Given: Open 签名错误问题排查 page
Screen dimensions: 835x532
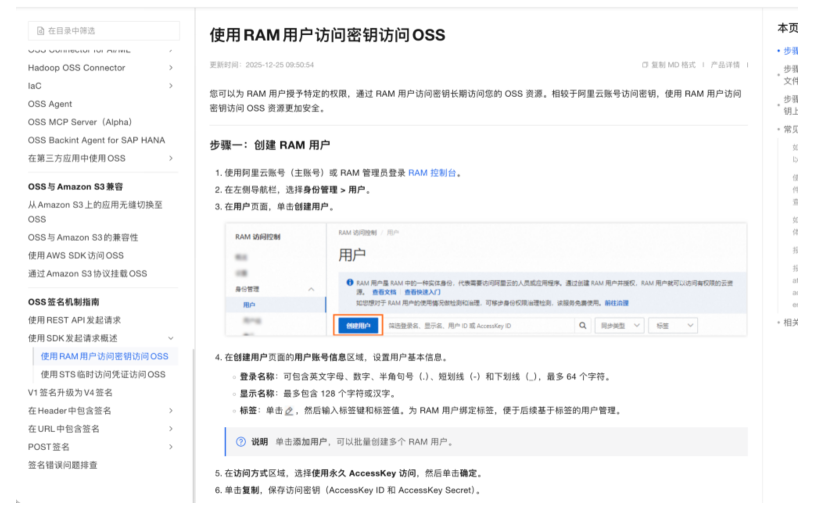Looking at the screenshot, I should [63, 465].
